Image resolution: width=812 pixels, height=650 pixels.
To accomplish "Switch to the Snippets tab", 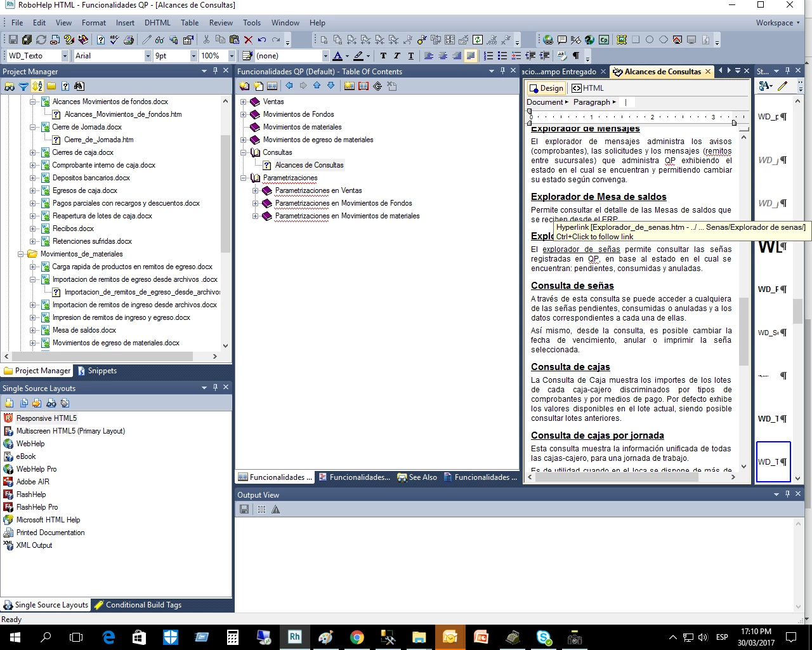I will click(97, 371).
